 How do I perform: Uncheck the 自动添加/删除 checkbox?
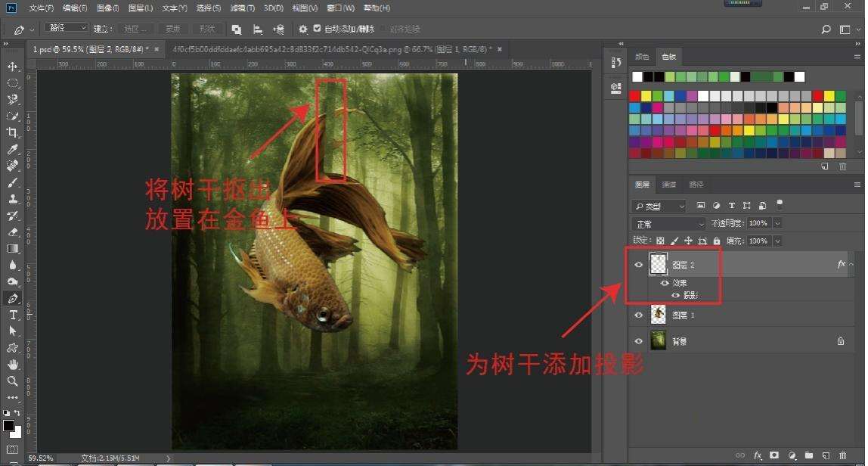317,29
